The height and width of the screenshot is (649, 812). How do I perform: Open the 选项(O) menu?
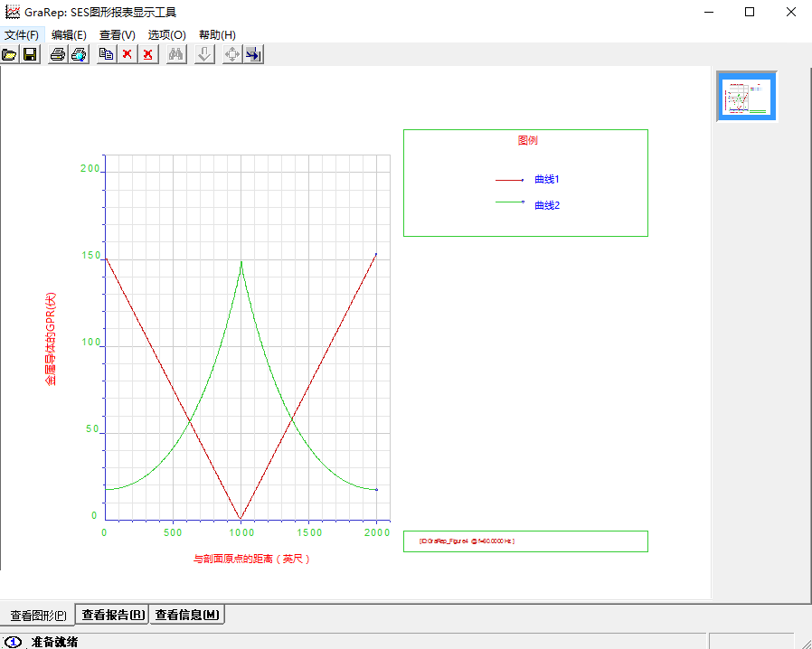pos(167,34)
